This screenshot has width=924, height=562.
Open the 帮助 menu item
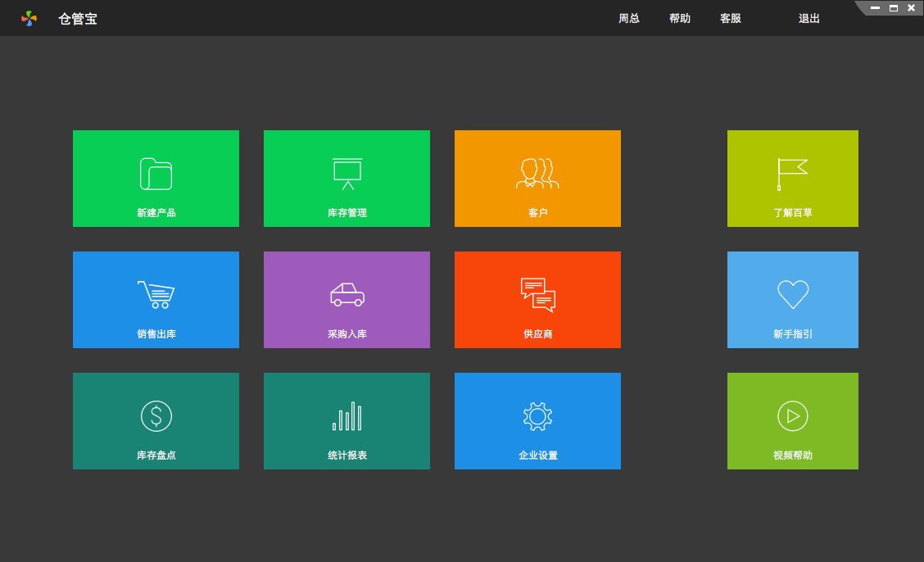(679, 19)
